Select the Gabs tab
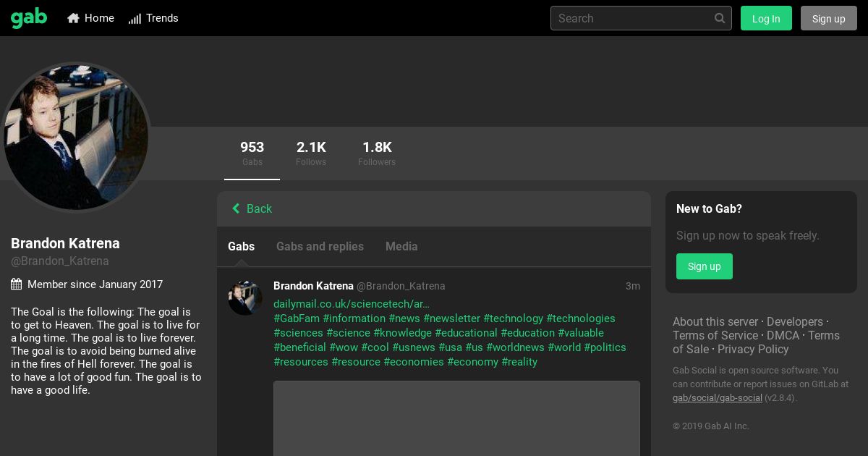The width and height of the screenshot is (868, 456). (x=241, y=246)
